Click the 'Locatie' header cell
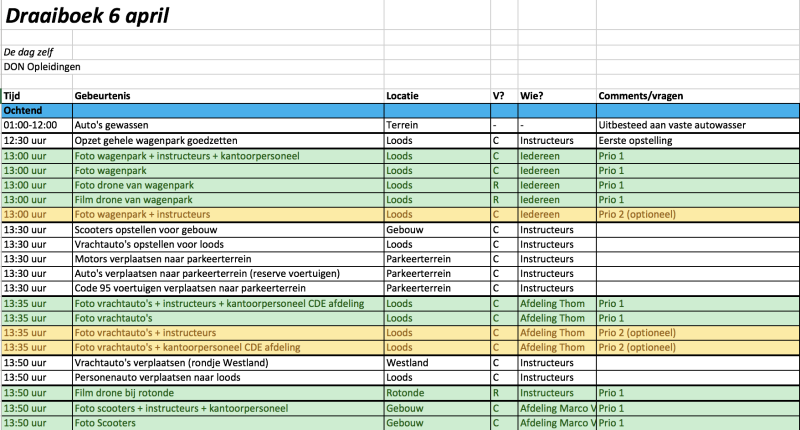Viewport: 800px width, 430px height. click(437, 96)
